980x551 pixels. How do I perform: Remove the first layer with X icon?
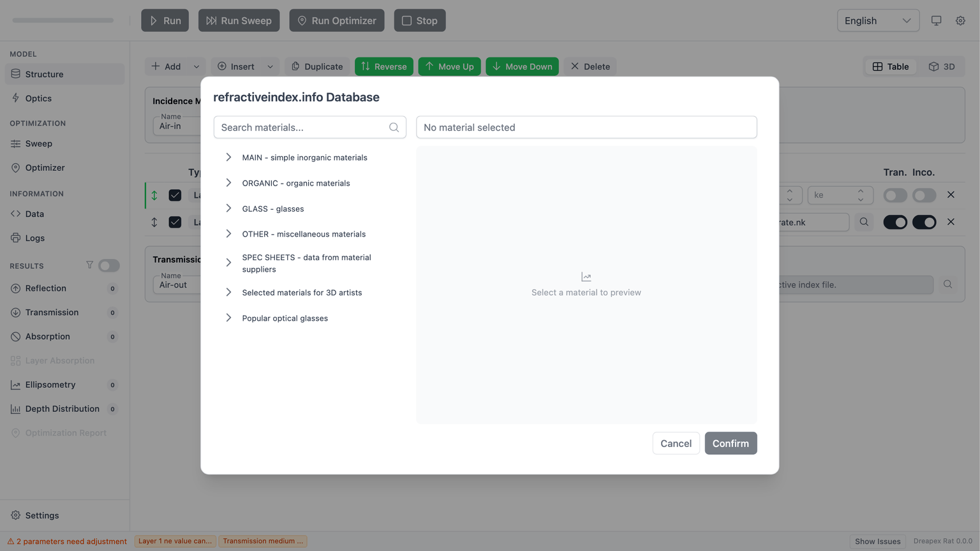coord(951,195)
